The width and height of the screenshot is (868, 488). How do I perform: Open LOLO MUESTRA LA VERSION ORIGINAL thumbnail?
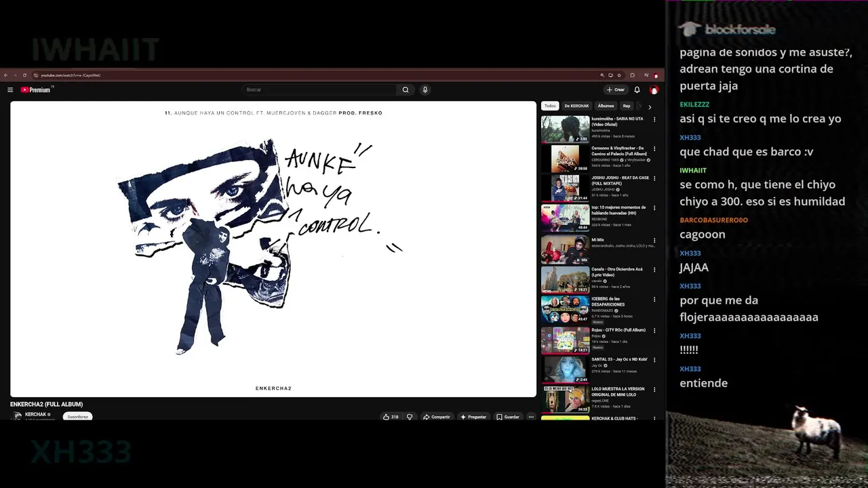click(x=565, y=399)
